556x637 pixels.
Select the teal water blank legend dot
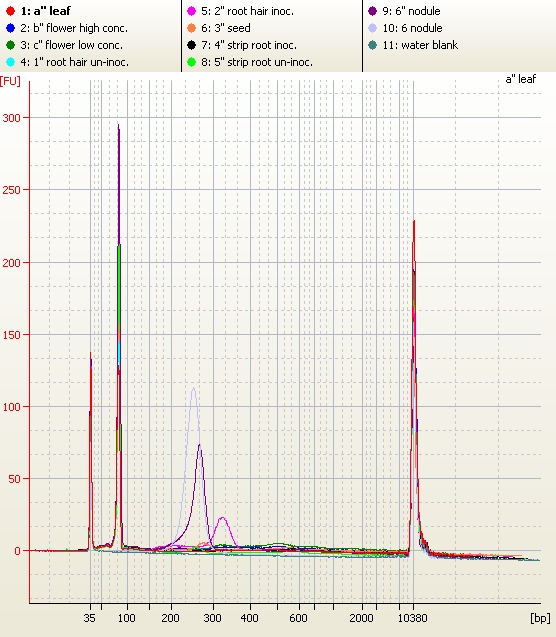tap(372, 45)
